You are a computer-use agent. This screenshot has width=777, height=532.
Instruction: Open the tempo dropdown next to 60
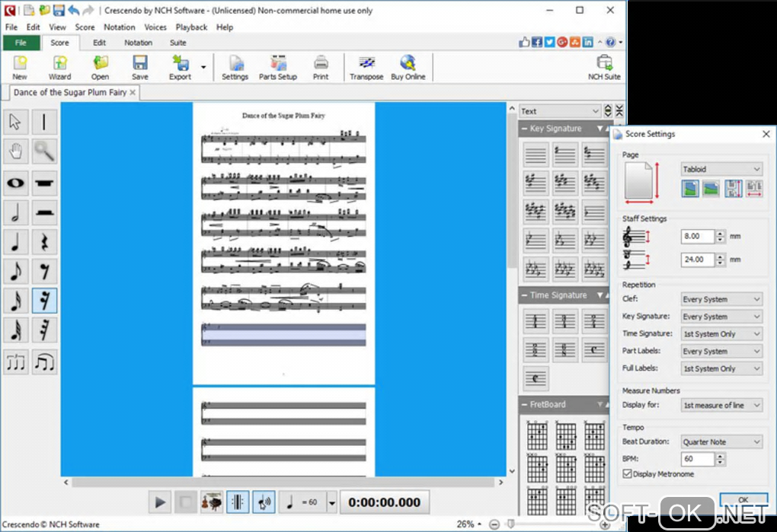331,503
